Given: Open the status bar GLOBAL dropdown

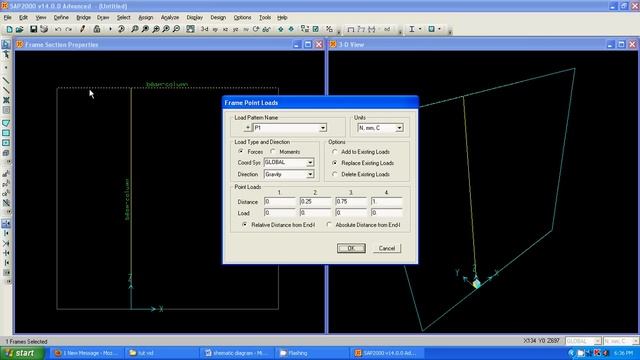Looking at the screenshot, I should (x=597, y=341).
